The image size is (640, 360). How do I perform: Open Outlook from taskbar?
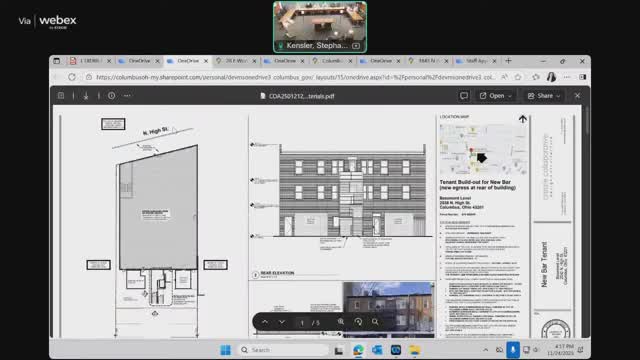click(x=377, y=350)
